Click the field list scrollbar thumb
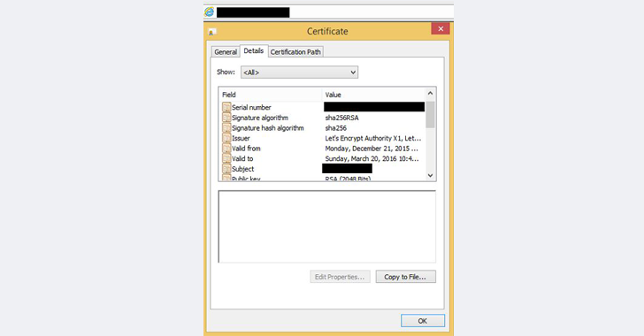644x336 pixels. [x=430, y=114]
